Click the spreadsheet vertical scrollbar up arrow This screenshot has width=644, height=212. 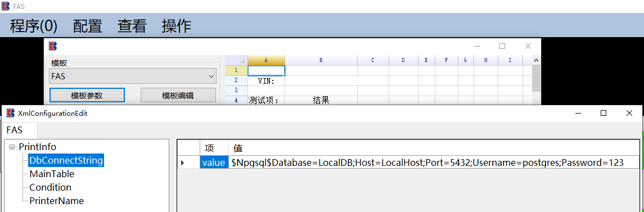tap(536, 60)
